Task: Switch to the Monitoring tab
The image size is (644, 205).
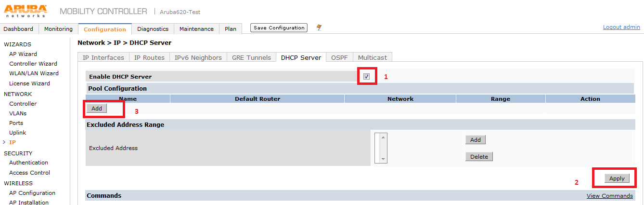Action: click(58, 29)
